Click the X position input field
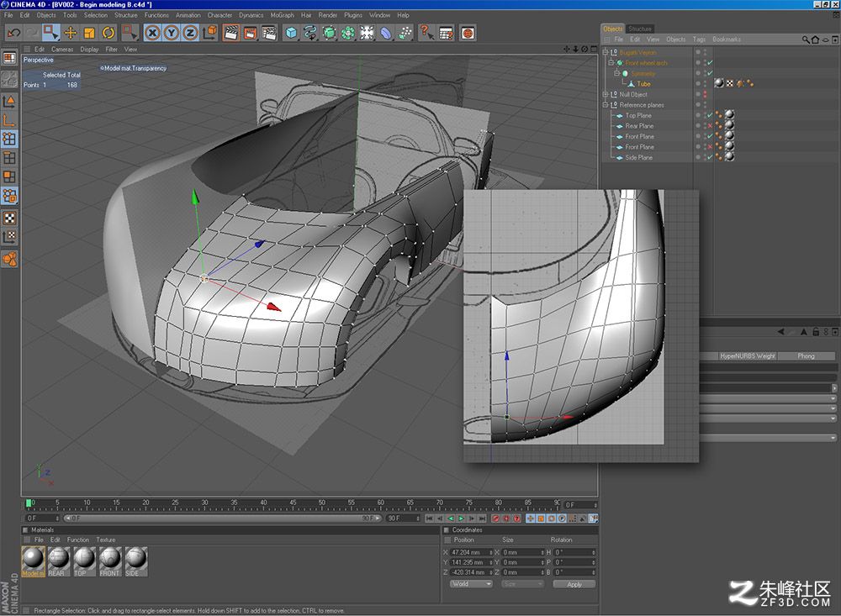Screen dimensions: 841x616 470,552
